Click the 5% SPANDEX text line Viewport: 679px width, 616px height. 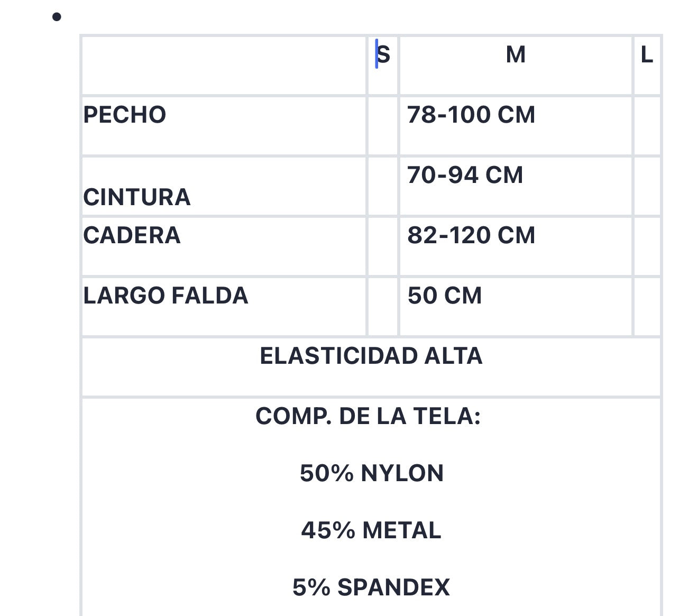(371, 587)
